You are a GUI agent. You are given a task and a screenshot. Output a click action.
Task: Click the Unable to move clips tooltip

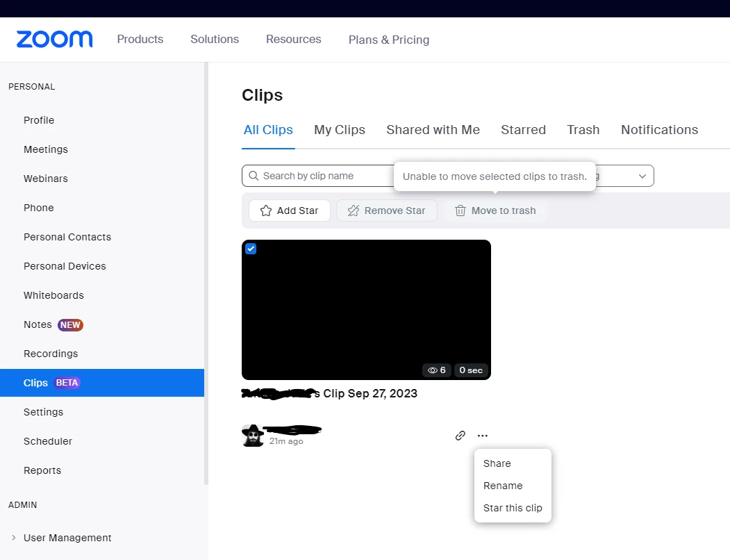(x=495, y=176)
